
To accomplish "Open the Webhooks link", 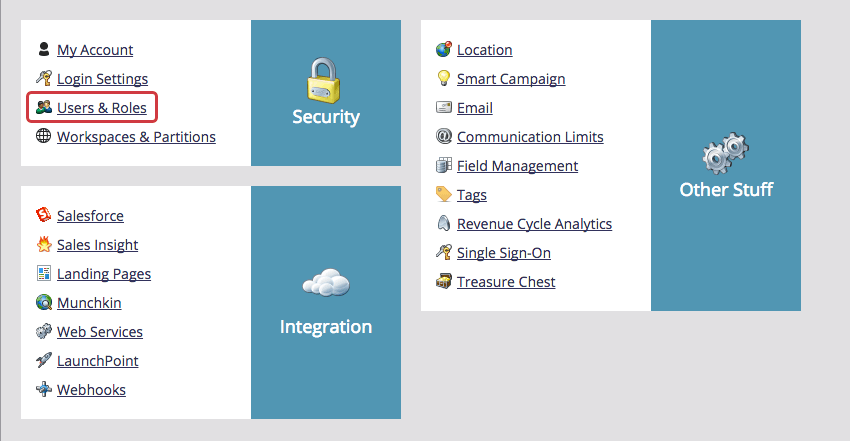I will coord(91,389).
